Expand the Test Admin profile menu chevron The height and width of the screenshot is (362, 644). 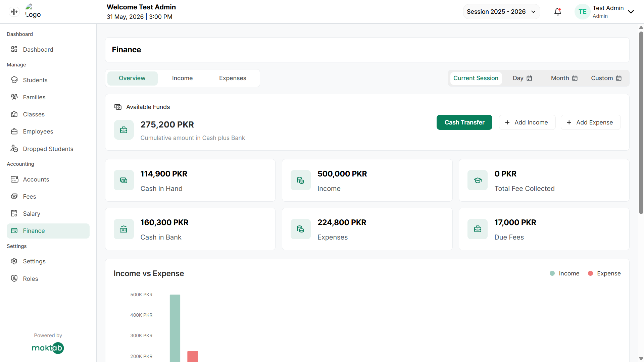631,12
